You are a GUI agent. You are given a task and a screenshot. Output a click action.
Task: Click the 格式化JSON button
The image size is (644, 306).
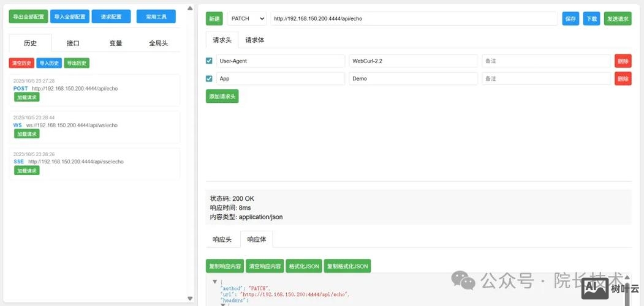(304, 266)
